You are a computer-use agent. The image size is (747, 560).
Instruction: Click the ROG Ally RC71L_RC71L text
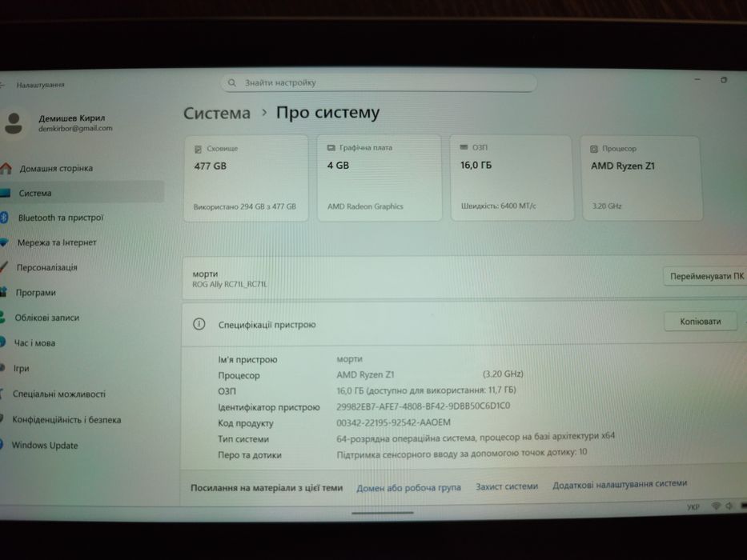point(230,284)
